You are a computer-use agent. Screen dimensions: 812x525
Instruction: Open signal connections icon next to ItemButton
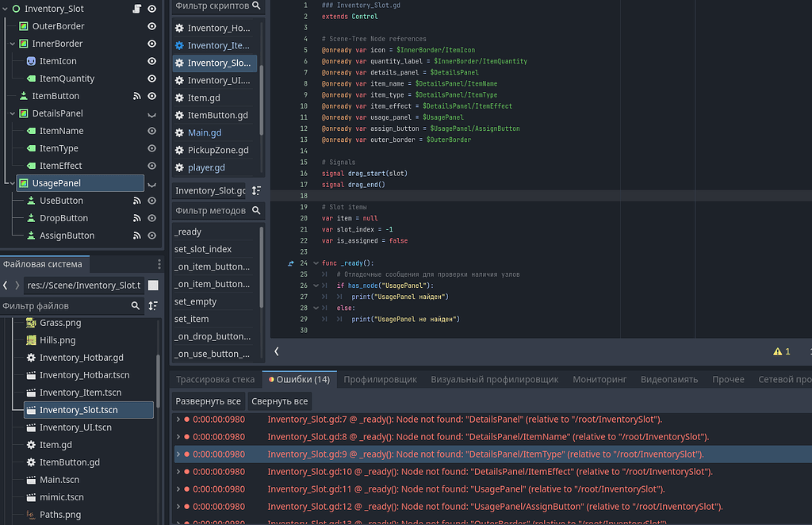136,96
